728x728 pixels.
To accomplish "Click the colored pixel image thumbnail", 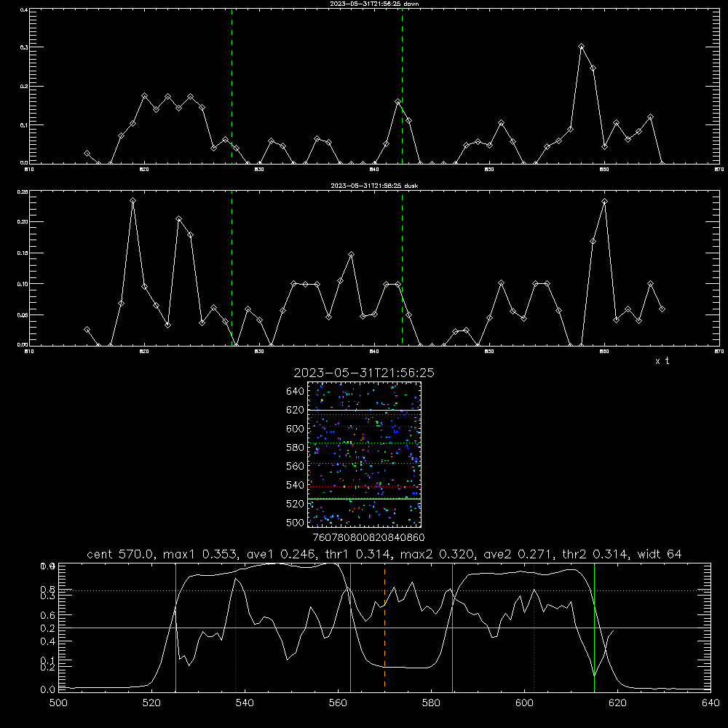I will coord(365,454).
